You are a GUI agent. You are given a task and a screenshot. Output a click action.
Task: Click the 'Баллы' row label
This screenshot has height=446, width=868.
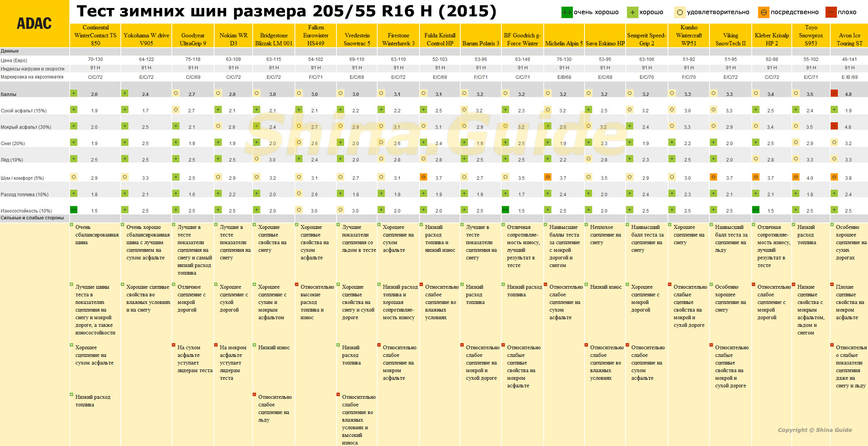coord(8,94)
